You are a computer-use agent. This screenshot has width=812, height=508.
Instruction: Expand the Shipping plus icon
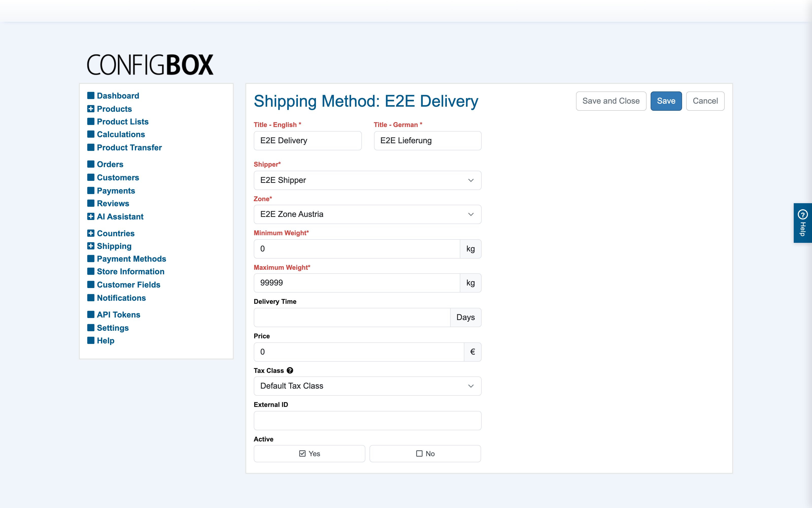point(91,246)
